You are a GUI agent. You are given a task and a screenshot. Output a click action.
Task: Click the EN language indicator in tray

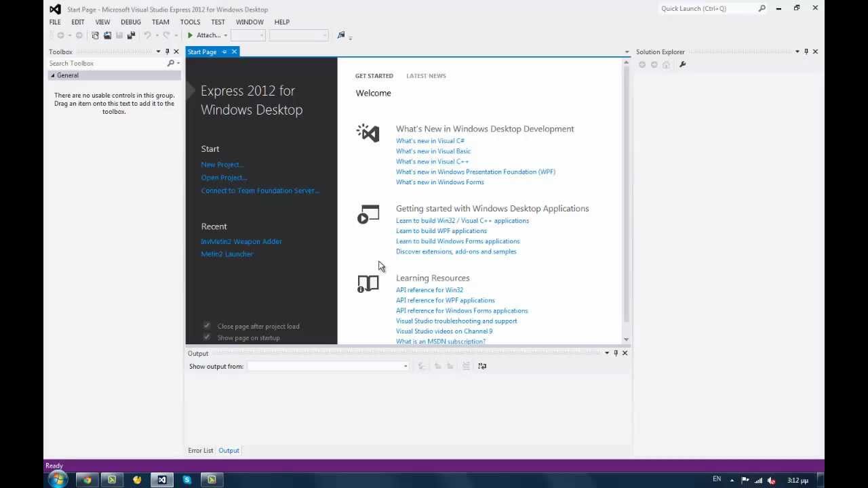click(x=717, y=479)
